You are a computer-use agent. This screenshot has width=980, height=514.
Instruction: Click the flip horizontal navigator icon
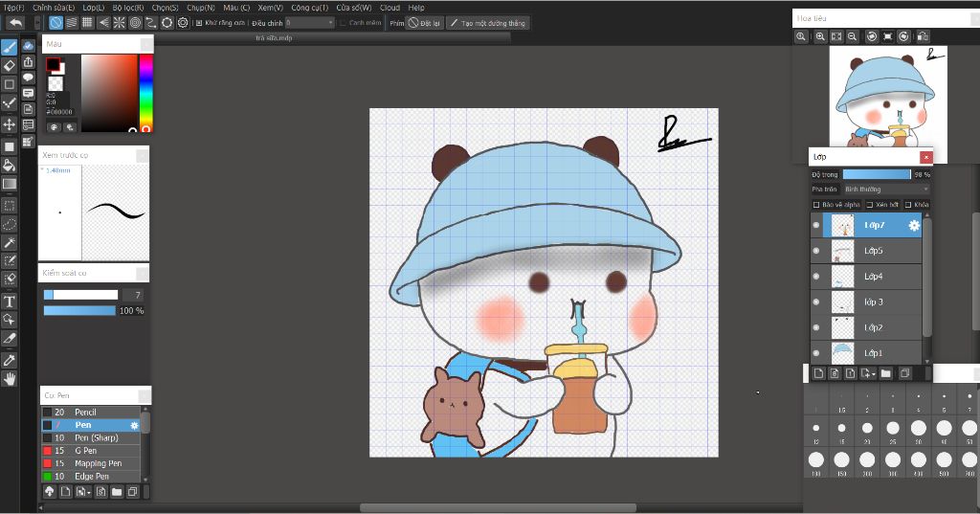tap(923, 37)
